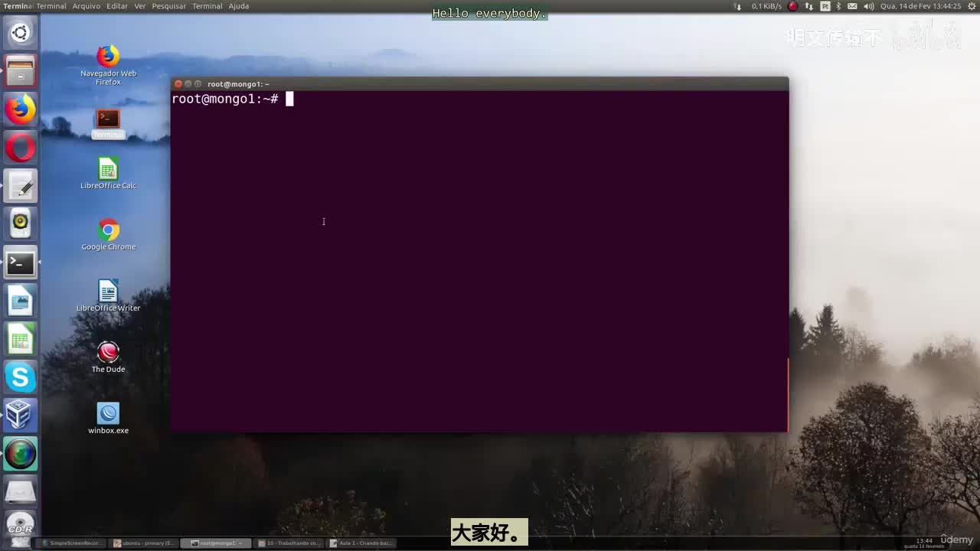Open LibreOffice Calc from the dock
Viewport: 980px width, 551px height.
tap(20, 339)
